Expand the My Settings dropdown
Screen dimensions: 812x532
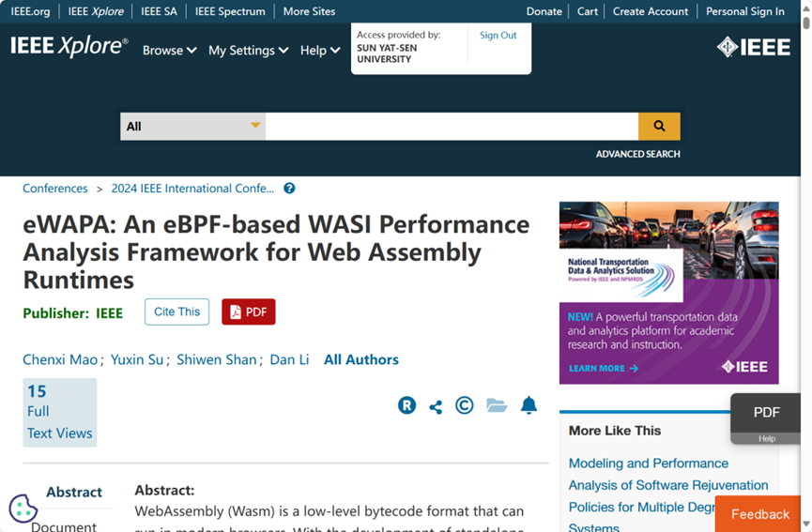coord(248,51)
